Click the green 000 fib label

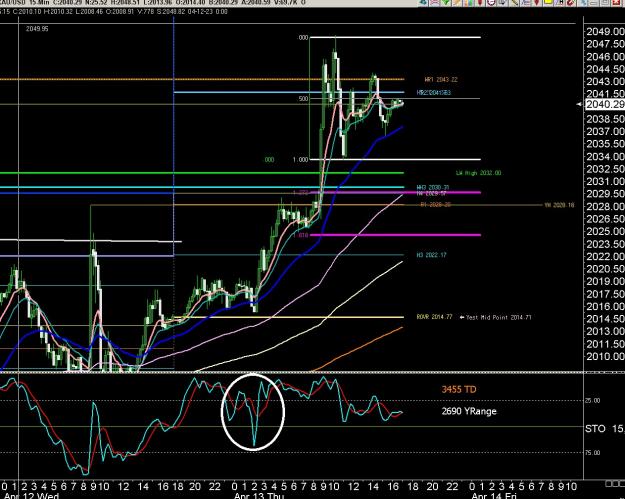(269, 160)
